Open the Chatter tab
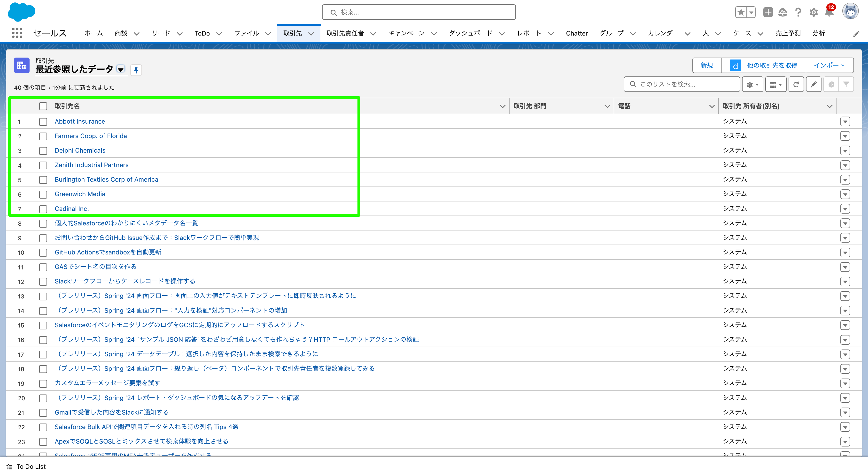This screenshot has height=476, width=868. (577, 33)
